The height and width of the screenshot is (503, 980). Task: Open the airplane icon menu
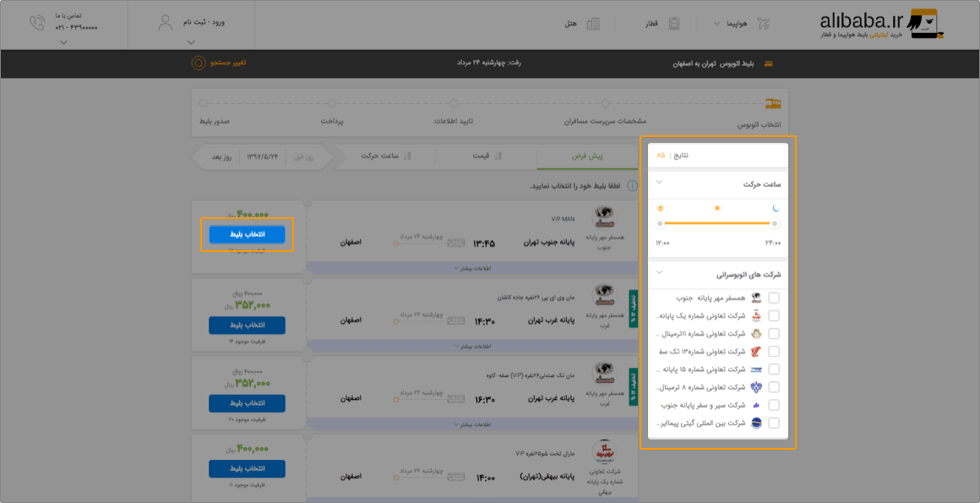pos(763,25)
